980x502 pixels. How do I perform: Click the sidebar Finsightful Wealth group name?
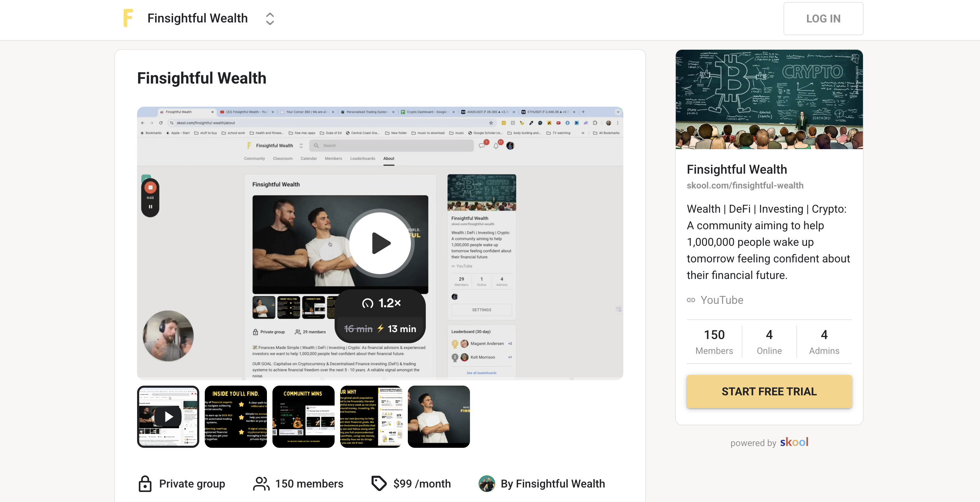point(737,169)
